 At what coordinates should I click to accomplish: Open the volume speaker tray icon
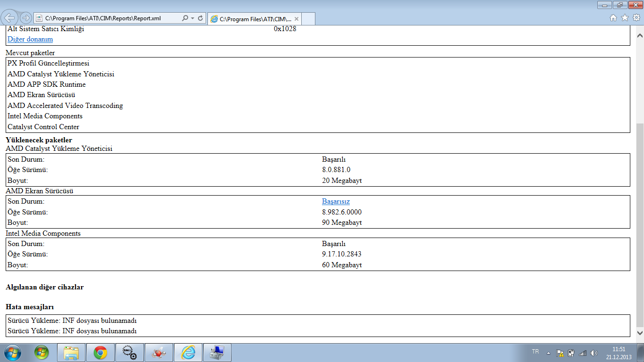(594, 353)
